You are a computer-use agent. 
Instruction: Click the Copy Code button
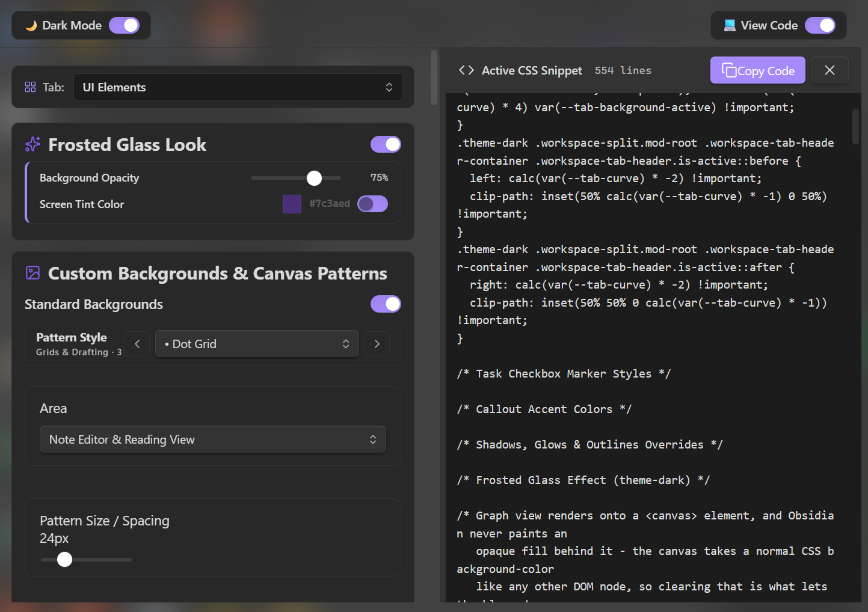(x=758, y=70)
